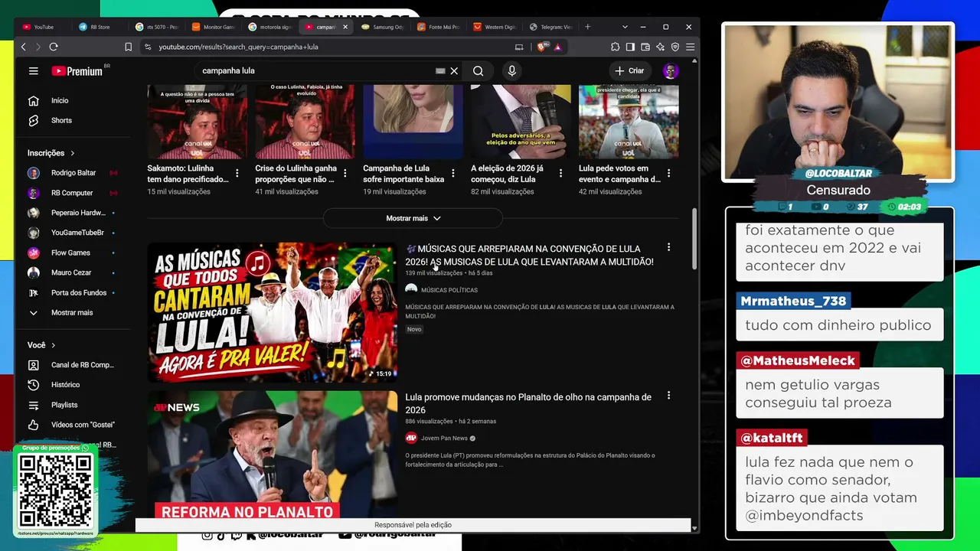980x551 pixels.
Task: Switch to the RB Store tab
Action: [x=100, y=27]
